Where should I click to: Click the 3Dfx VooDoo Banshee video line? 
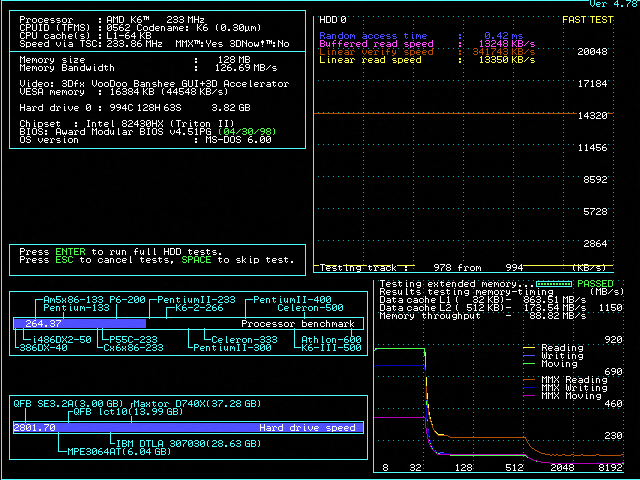point(154,84)
